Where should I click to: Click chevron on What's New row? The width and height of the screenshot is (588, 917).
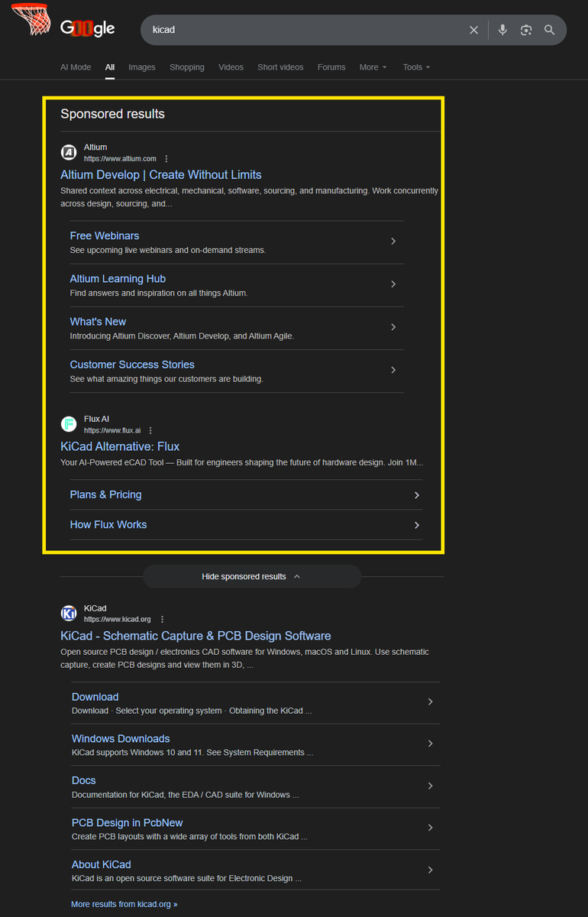click(393, 327)
